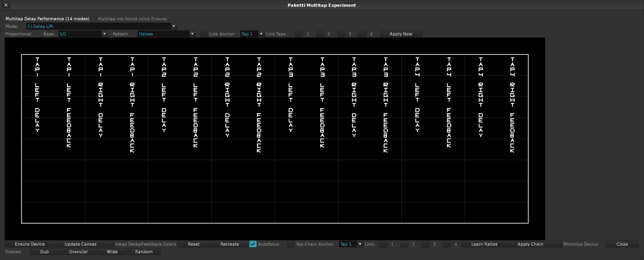Load the Wide scene

click(x=112, y=252)
